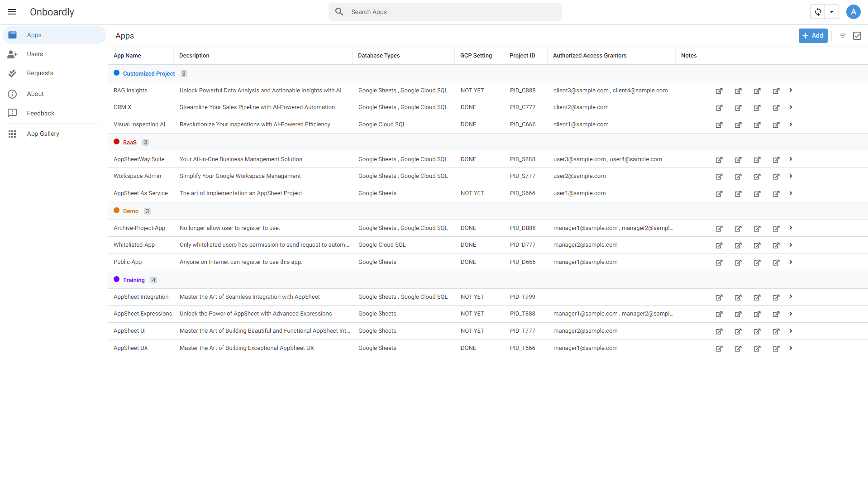This screenshot has width=868, height=488.
Task: Click the sync refresh icon
Action: tap(818, 12)
